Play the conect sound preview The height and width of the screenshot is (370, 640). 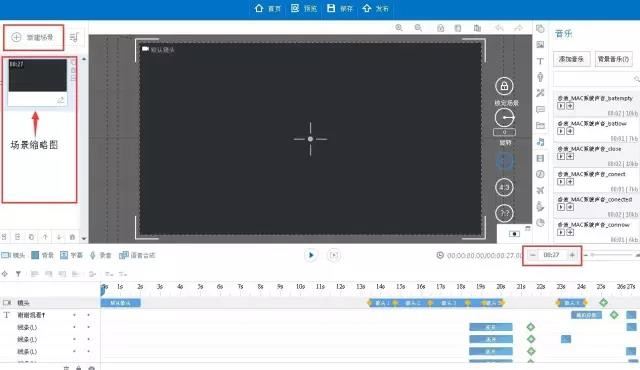(x=561, y=182)
